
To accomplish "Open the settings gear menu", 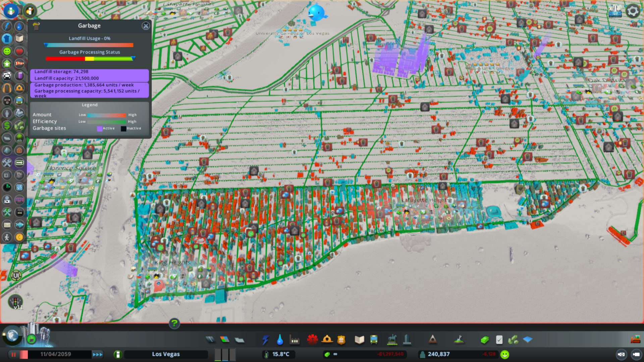I will (633, 11).
